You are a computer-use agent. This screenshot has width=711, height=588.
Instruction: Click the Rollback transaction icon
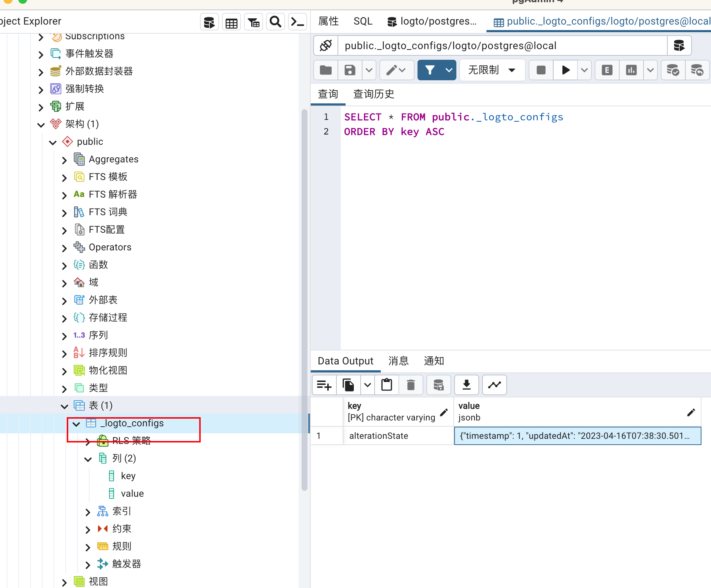click(x=697, y=70)
